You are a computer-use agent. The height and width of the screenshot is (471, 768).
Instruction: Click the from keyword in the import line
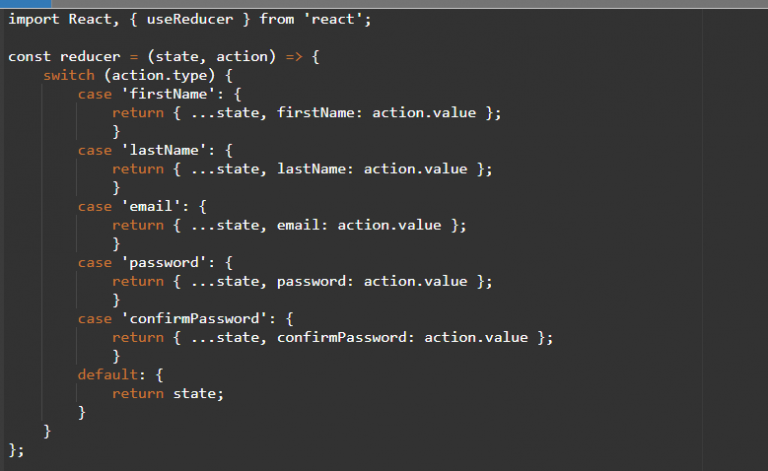pos(277,19)
